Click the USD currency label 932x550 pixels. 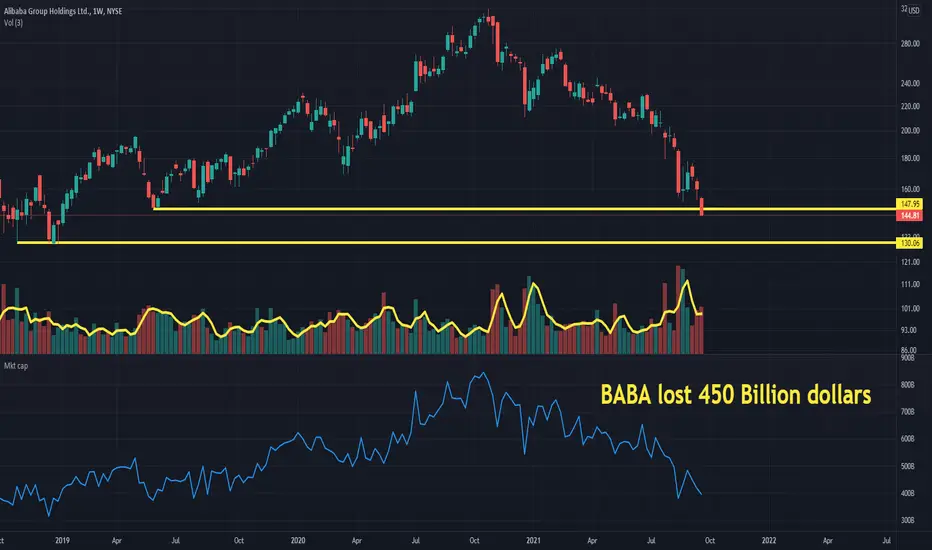[x=914, y=10]
